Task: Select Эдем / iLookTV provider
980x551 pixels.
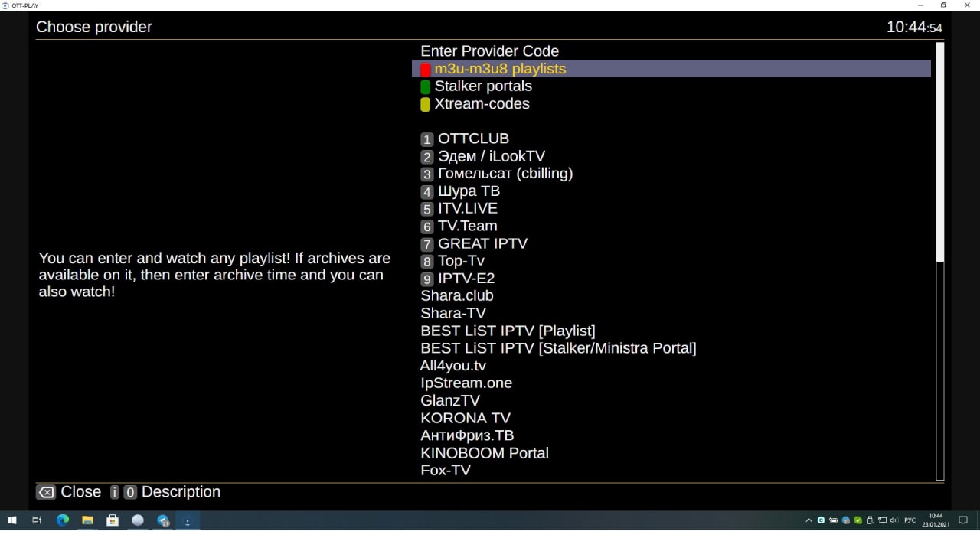Action: tap(492, 156)
